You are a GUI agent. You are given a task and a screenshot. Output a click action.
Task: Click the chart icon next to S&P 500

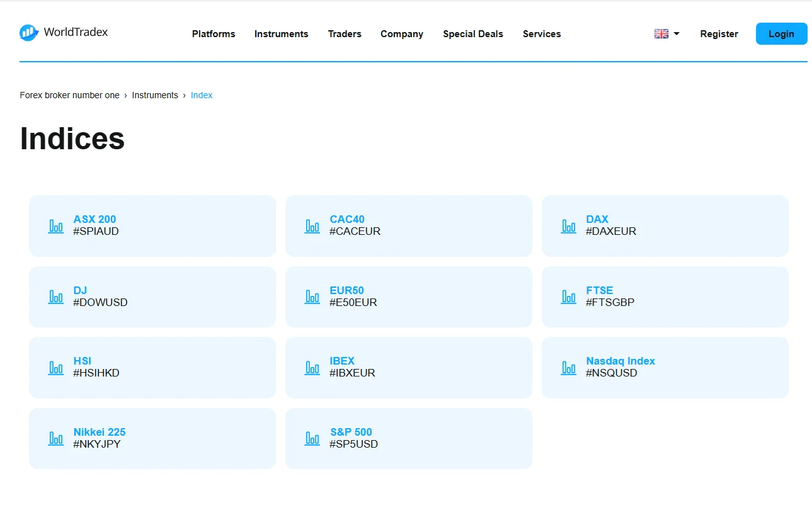tap(312, 438)
